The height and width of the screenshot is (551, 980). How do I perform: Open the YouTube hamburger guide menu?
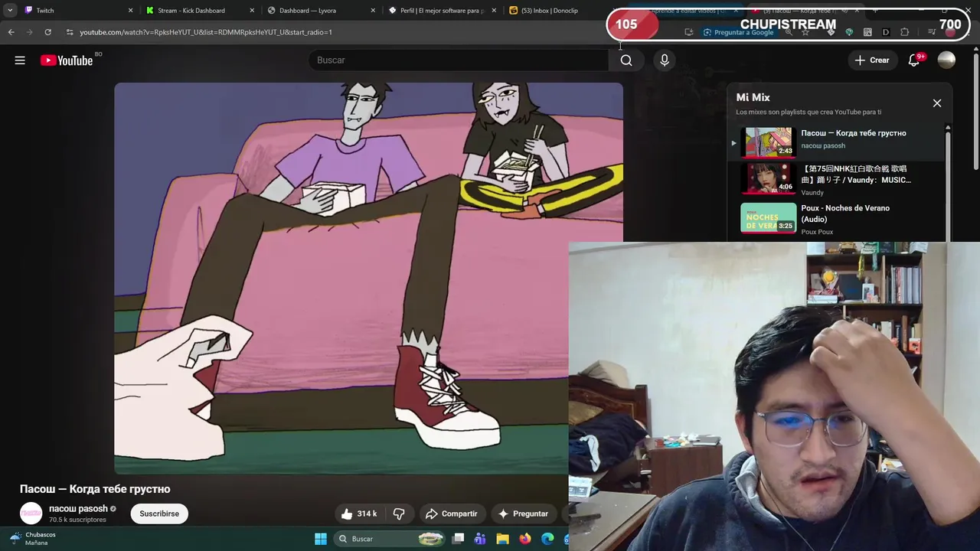click(20, 60)
